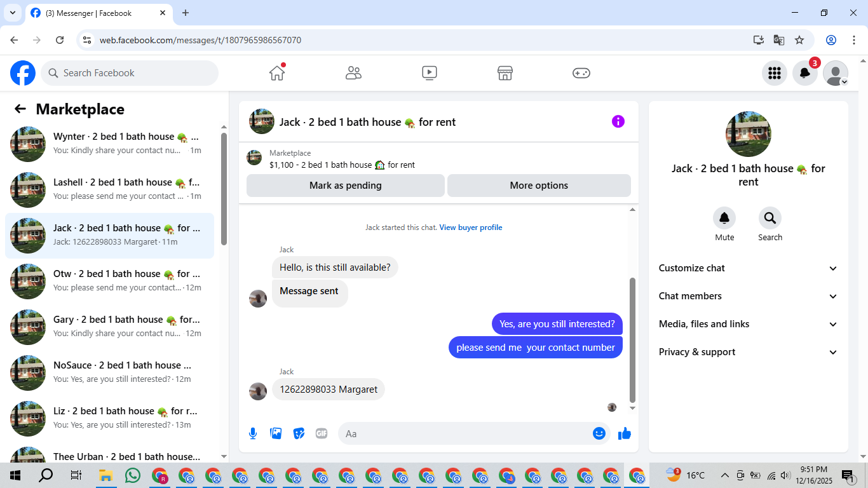This screenshot has height=488, width=868.
Task: Open the emoji picker smiley icon
Action: pyautogui.click(x=599, y=433)
